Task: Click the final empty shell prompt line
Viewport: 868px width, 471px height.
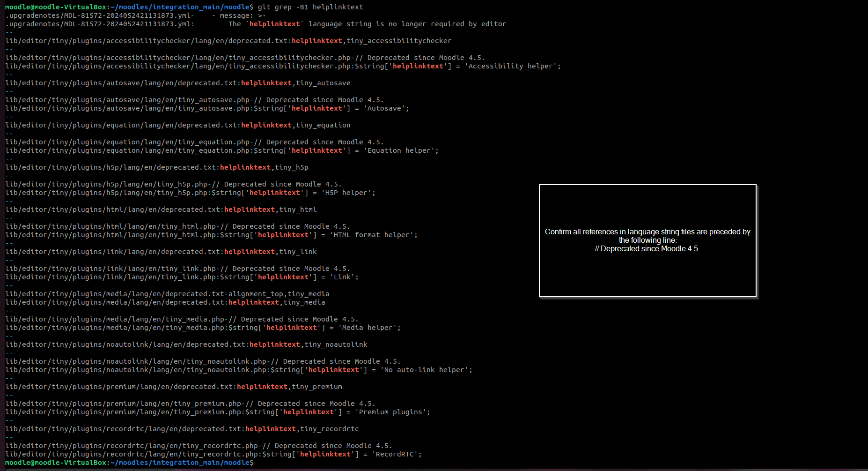Action: click(x=129, y=463)
